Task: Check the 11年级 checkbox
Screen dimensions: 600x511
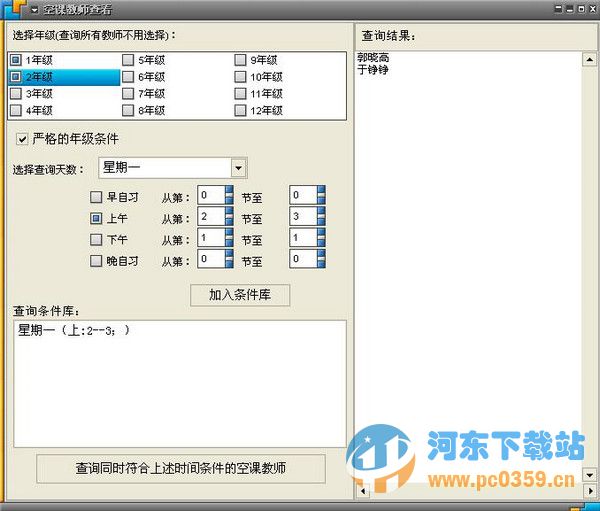Action: click(240, 93)
